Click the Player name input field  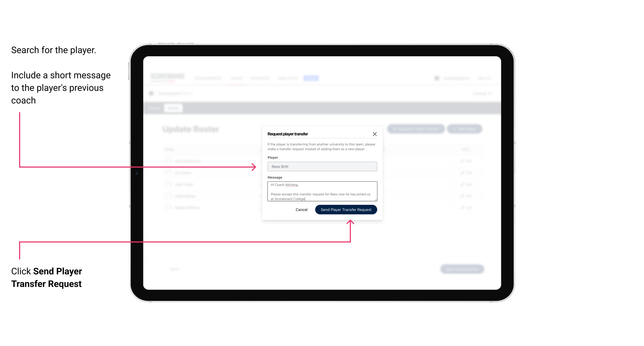(322, 167)
